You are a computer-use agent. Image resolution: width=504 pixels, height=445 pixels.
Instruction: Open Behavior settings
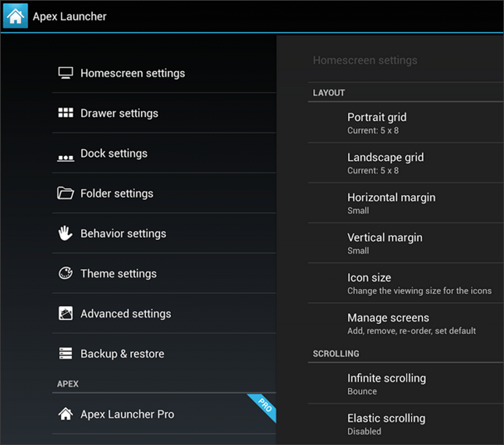coord(164,233)
